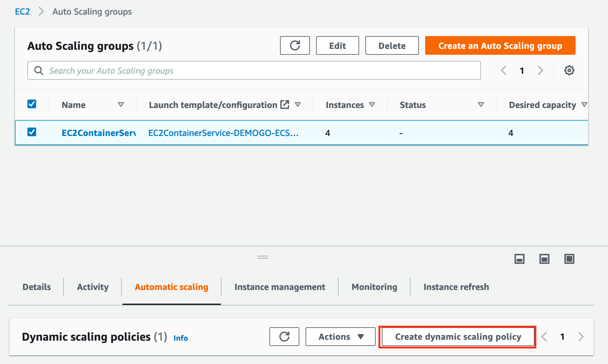Screen dimensions: 608x364
Task: Open table preferences gear icon
Action: [569, 70]
